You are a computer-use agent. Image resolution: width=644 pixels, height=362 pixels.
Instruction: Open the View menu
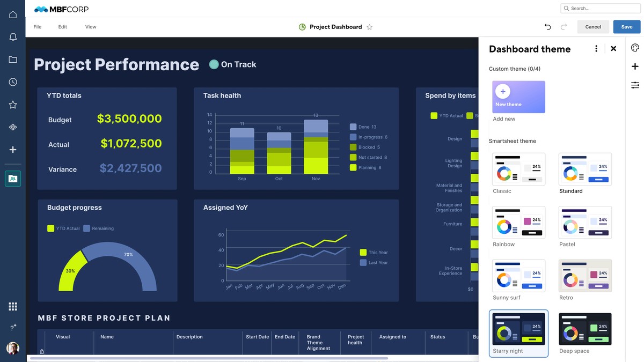coord(91,27)
